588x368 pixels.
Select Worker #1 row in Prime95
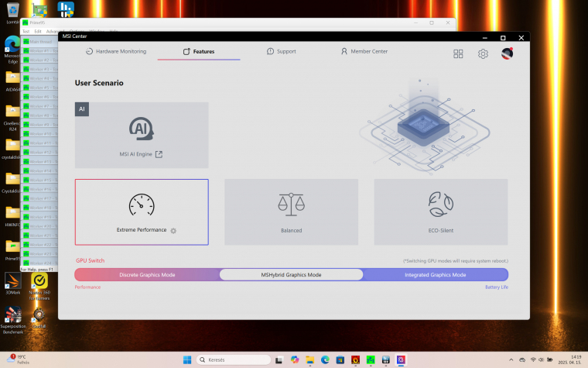[40, 50]
